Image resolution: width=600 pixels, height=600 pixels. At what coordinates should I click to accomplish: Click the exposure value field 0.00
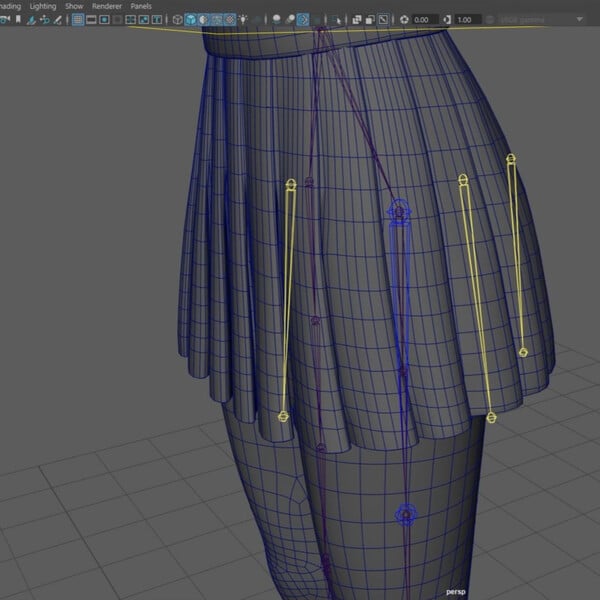click(x=425, y=20)
